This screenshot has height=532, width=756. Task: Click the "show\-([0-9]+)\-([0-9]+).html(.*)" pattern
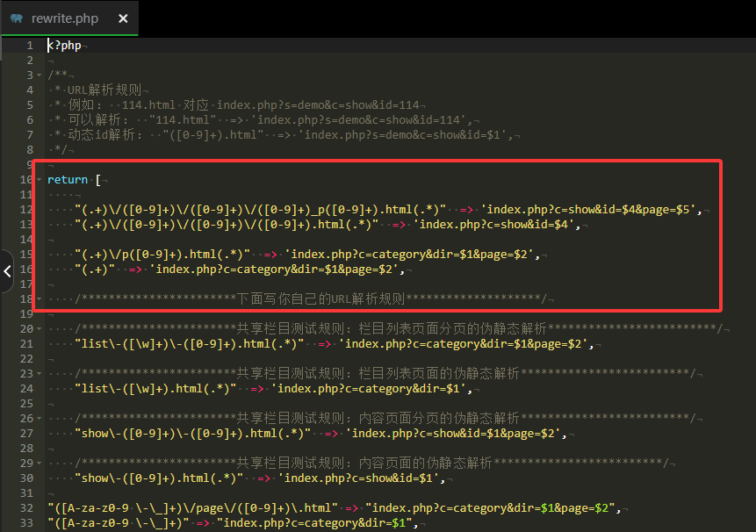coord(193,434)
